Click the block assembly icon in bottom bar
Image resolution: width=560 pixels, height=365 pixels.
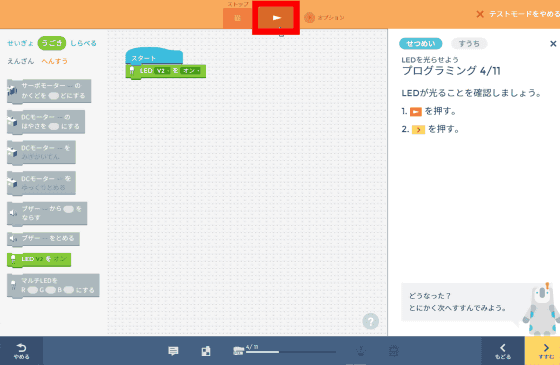pos(206,351)
